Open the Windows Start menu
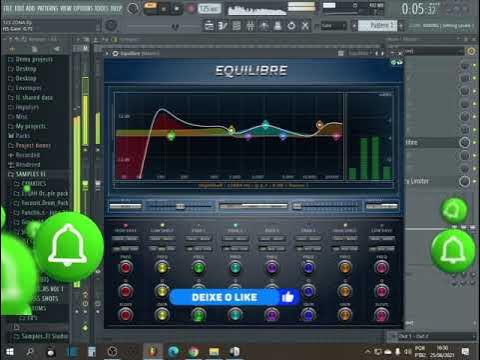 (x=10, y=352)
